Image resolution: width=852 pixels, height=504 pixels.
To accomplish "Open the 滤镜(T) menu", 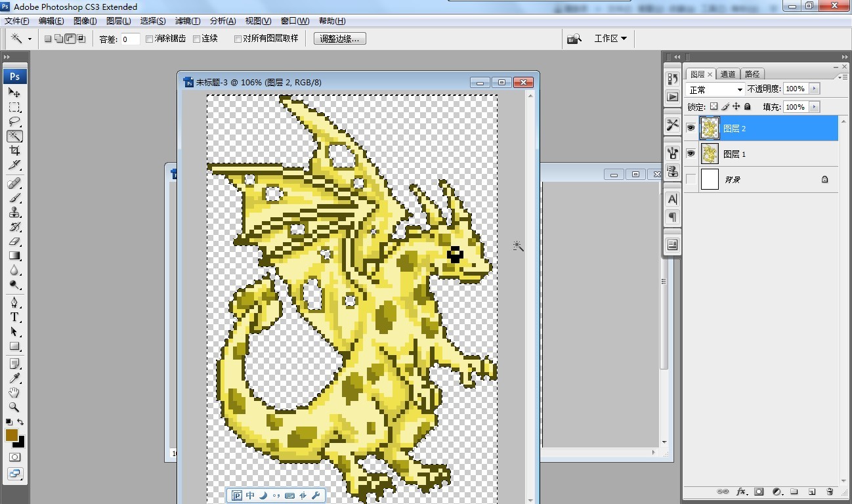I will (x=188, y=21).
